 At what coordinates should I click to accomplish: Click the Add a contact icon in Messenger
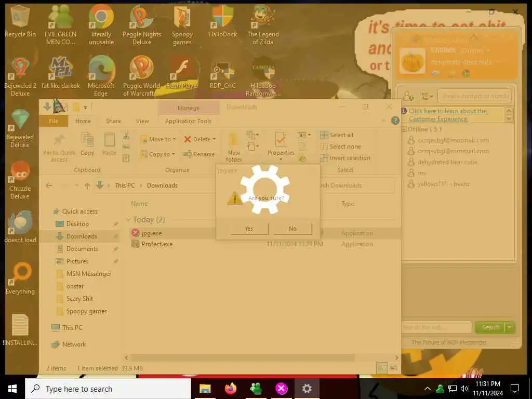click(x=408, y=97)
